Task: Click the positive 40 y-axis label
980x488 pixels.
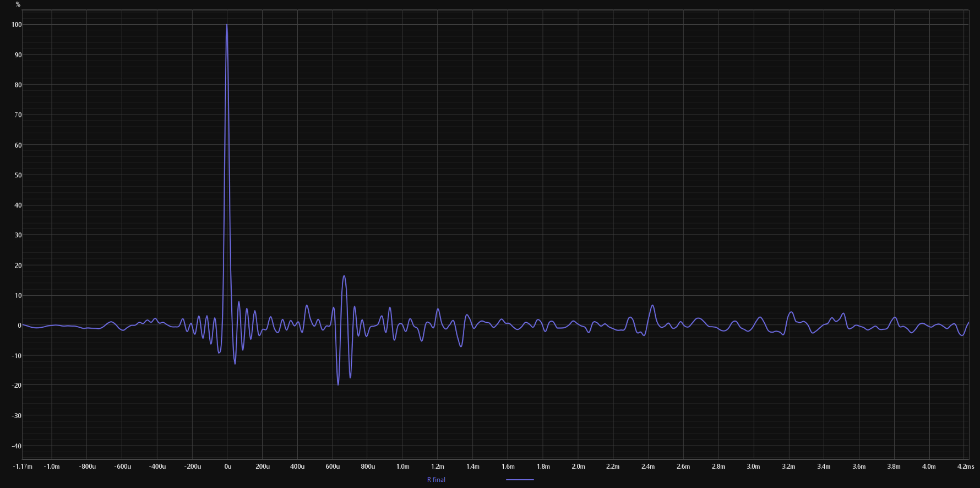Action: pos(18,205)
